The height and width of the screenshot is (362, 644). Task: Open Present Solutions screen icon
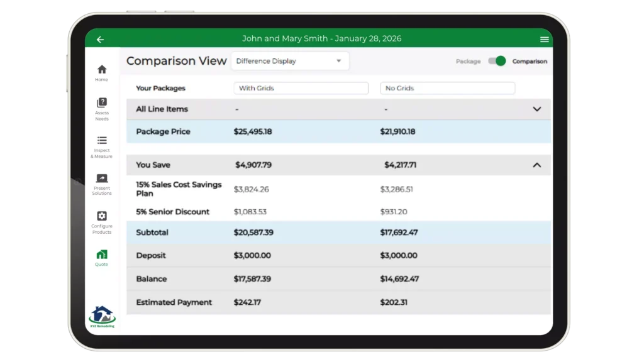click(x=101, y=178)
